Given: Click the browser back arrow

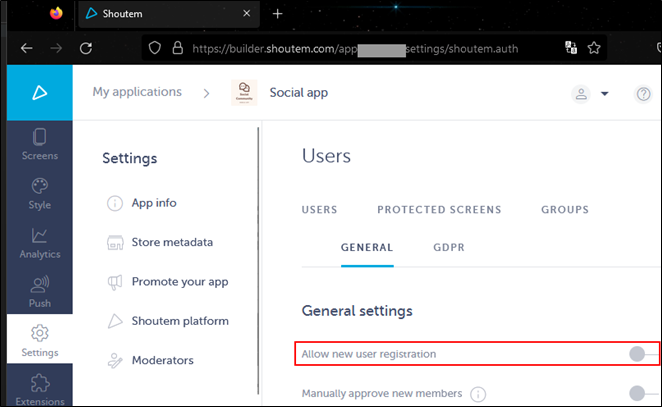Looking at the screenshot, I should [26, 49].
